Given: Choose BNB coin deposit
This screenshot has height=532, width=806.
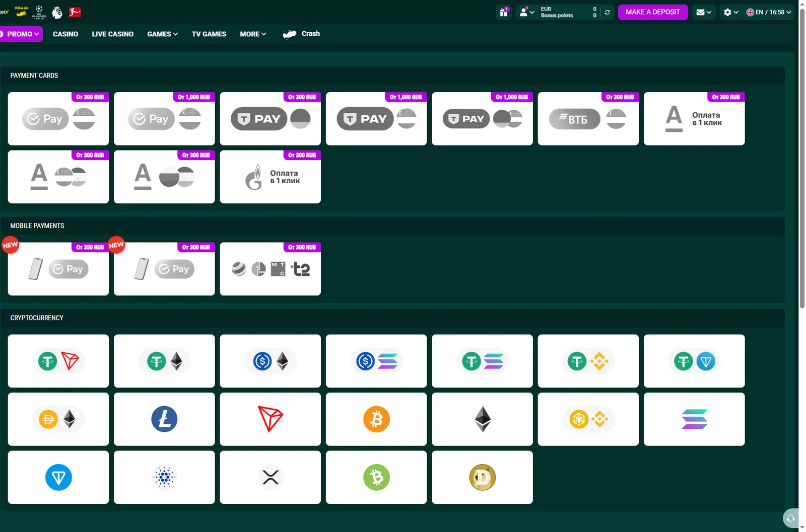Looking at the screenshot, I should point(588,419).
